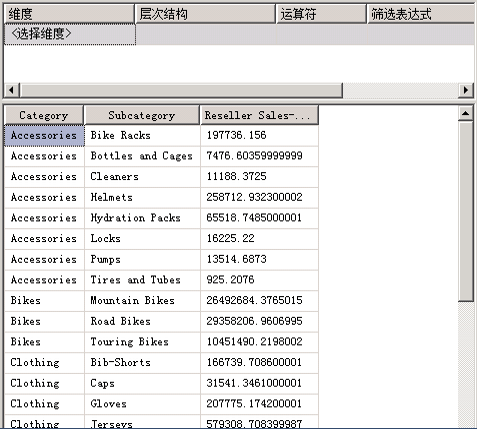Click the 筛选表达式 column header
This screenshot has width=477, height=429.
421,14
